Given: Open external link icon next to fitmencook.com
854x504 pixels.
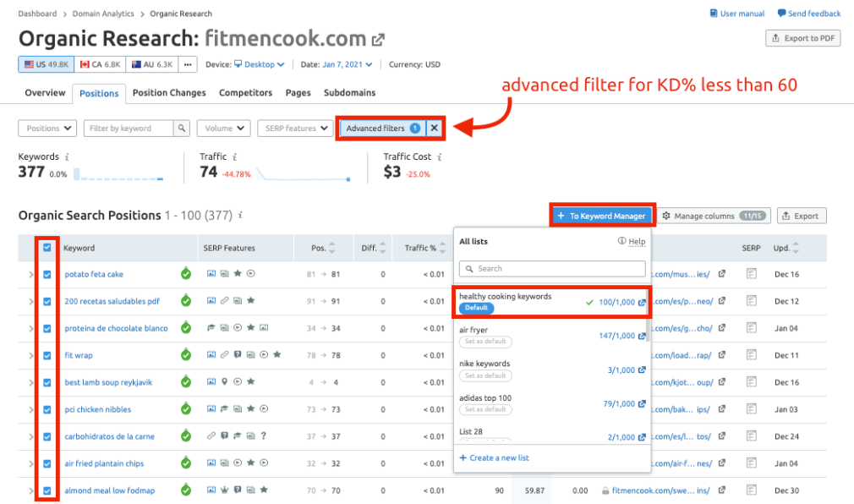Looking at the screenshot, I should tap(379, 40).
